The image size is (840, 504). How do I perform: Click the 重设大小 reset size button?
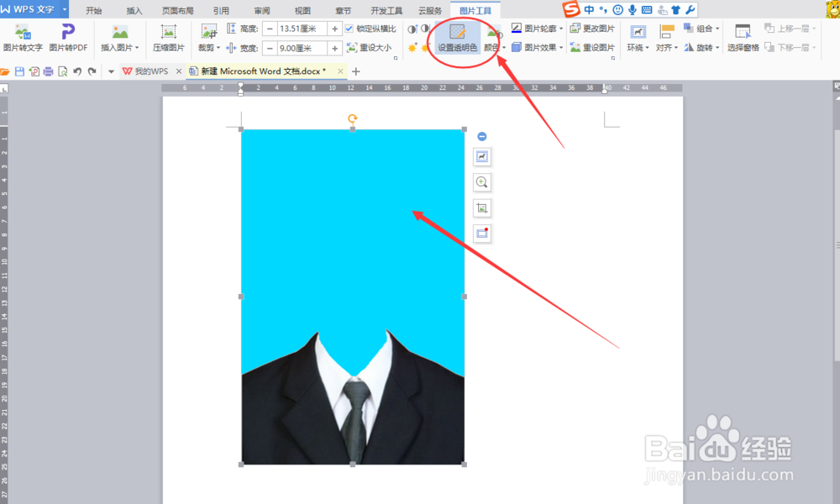click(x=369, y=48)
